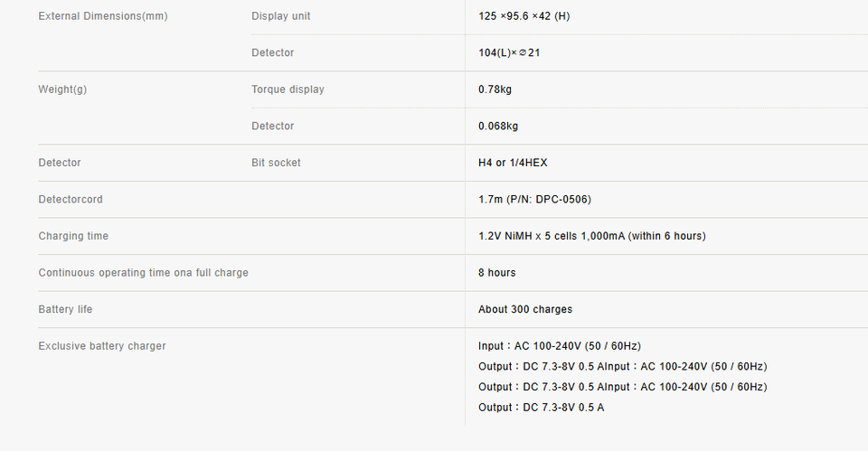Screen dimensions: 868x451
Task: Click the 125 ×95.6 ×42 (H) value
Action: click(524, 16)
